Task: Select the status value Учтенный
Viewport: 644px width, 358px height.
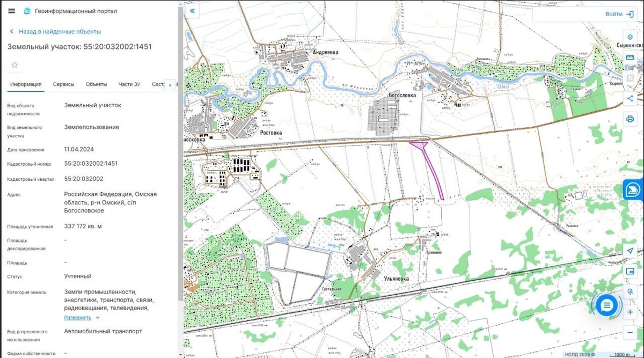Action: coord(78,276)
